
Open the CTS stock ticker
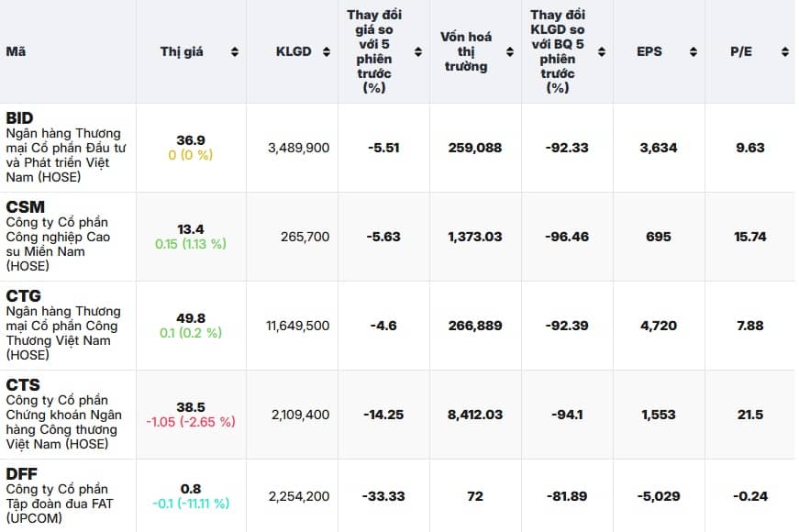pos(23,385)
